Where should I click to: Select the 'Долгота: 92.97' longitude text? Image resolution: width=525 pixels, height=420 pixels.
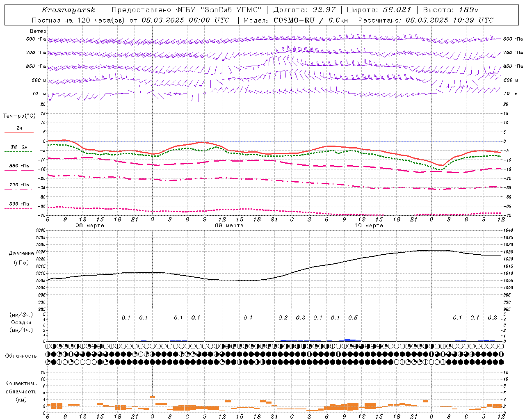(x=304, y=10)
